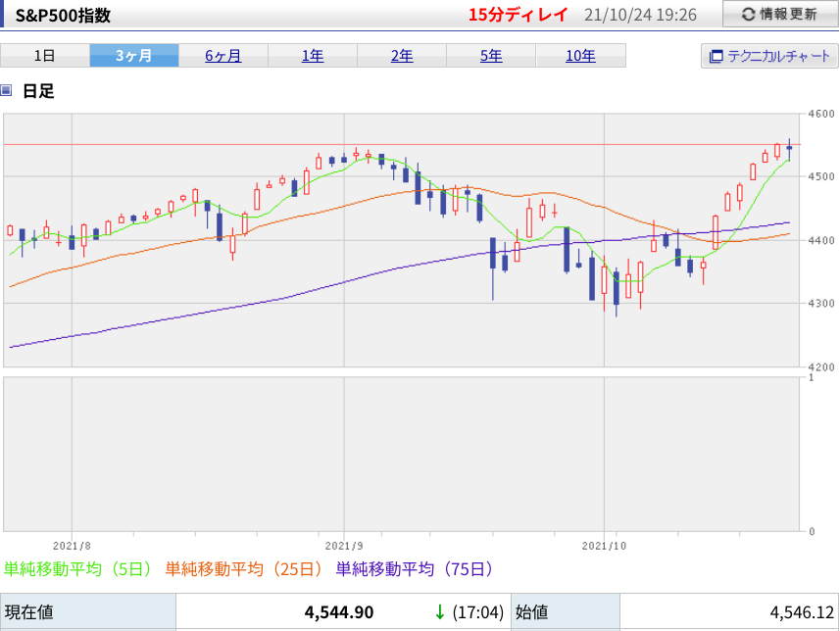Click the 現在値 label cell
Viewport: 840px width, 631px height.
click(x=88, y=611)
